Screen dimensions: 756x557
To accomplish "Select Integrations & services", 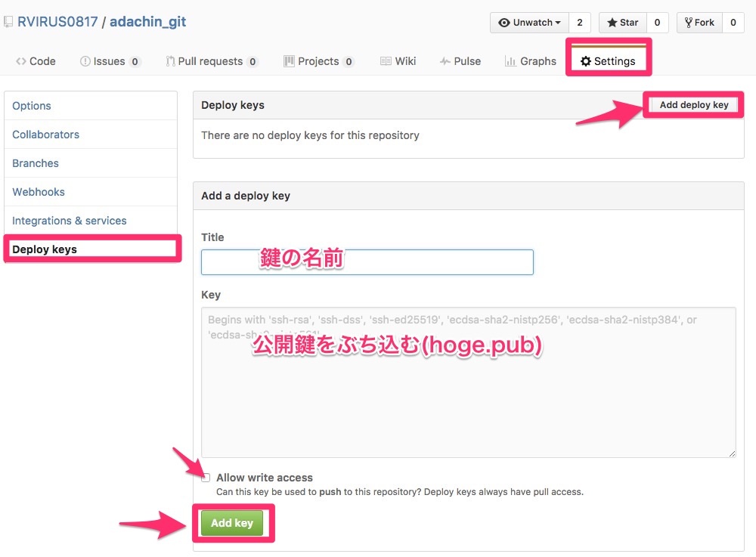I will [x=91, y=221].
